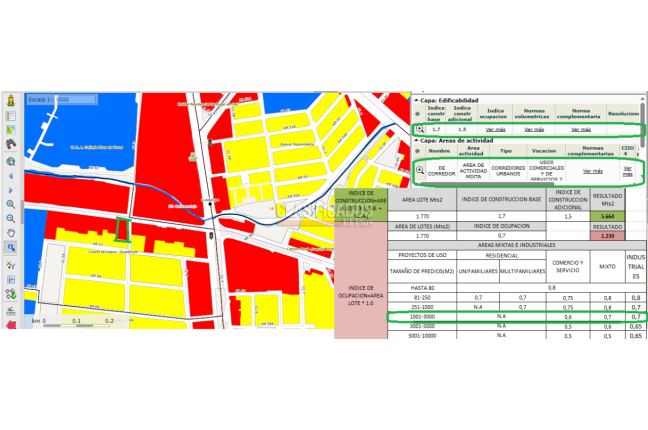Click the HASTA 80 row label
Screen dimensions: 648x430
[422, 288]
